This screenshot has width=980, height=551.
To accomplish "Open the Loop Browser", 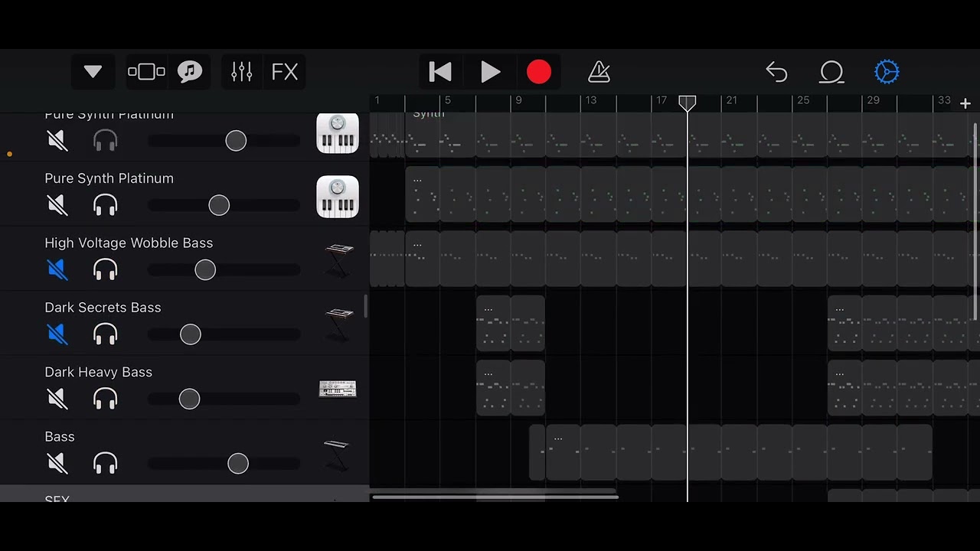I will coord(831,72).
